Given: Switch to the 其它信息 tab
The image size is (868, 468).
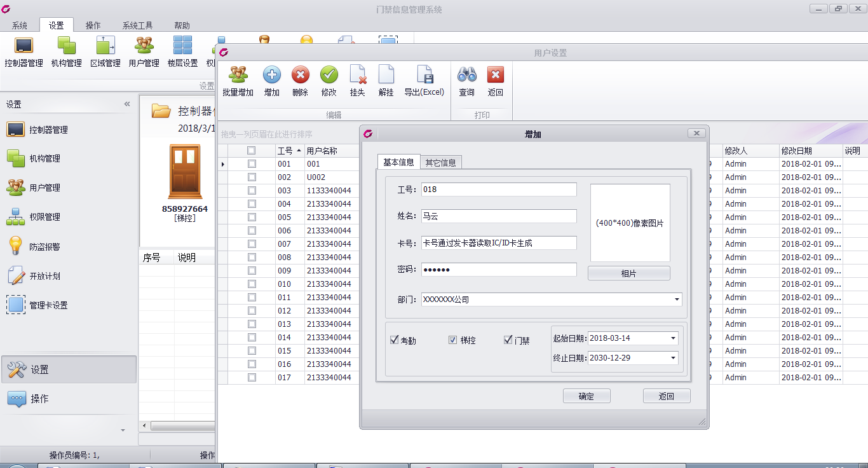Looking at the screenshot, I should [x=440, y=163].
